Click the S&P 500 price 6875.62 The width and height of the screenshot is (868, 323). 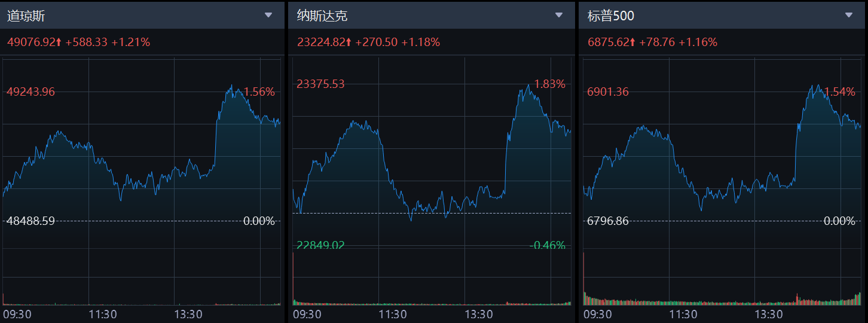[x=609, y=42]
